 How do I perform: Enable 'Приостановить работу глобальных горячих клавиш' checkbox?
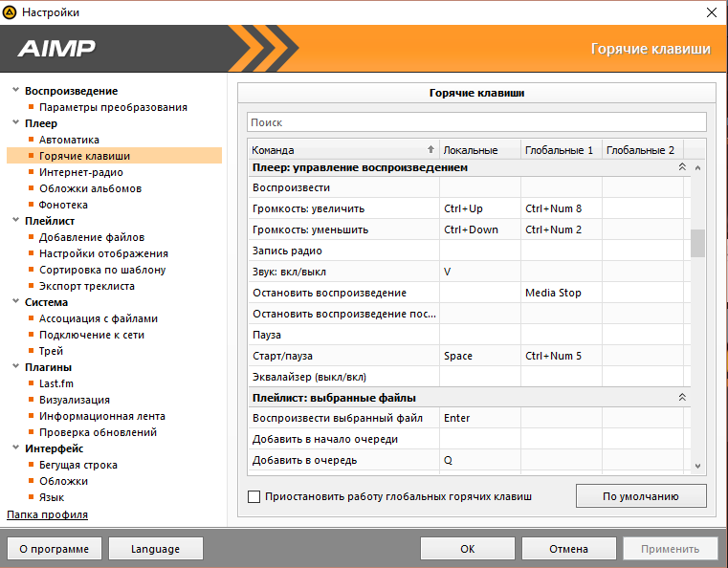click(254, 496)
